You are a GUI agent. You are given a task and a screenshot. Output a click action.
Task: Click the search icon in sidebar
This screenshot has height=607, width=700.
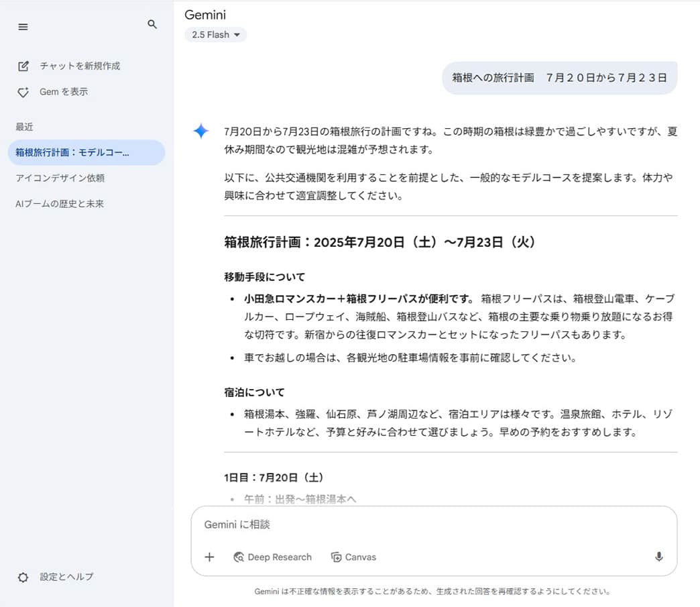(x=152, y=24)
